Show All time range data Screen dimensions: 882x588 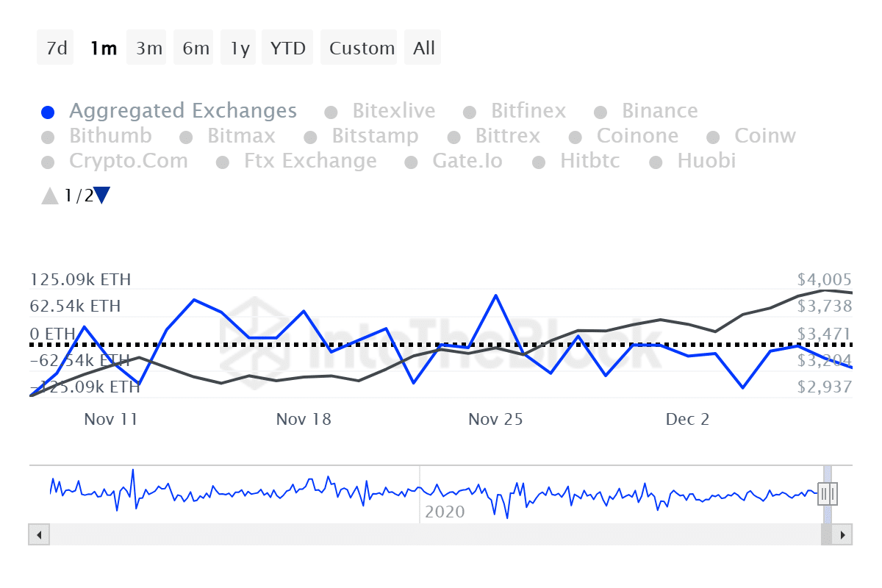424,49
